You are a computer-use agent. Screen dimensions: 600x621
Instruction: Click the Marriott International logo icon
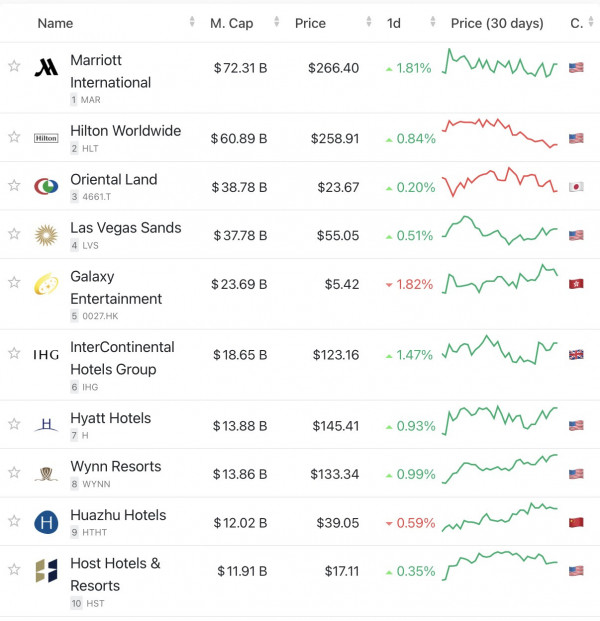46,68
